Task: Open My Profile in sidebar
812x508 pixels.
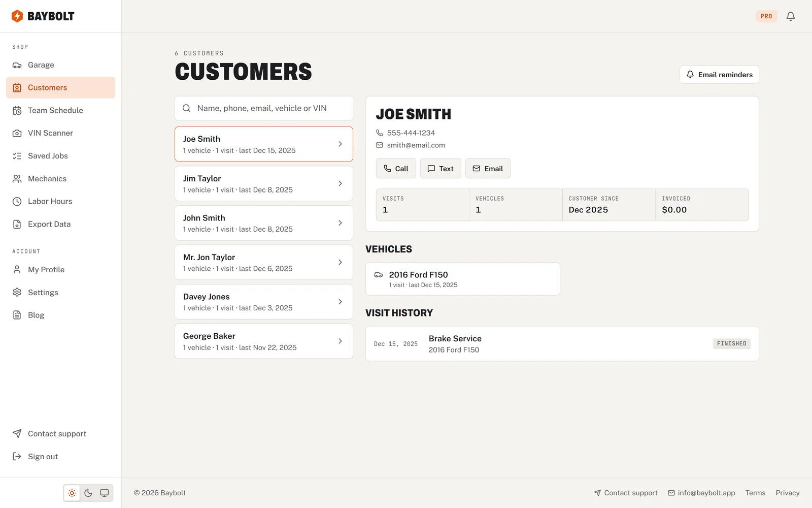Action: 61,270
